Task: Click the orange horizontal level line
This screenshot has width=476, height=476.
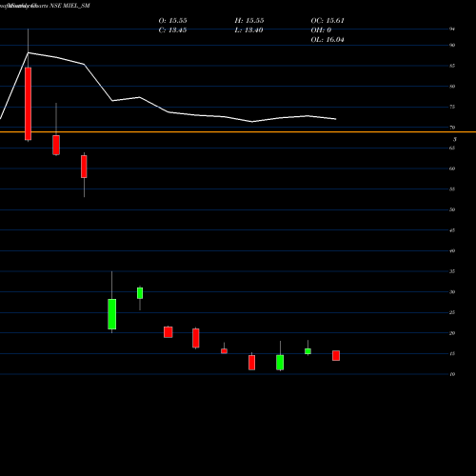Action: coord(238,131)
